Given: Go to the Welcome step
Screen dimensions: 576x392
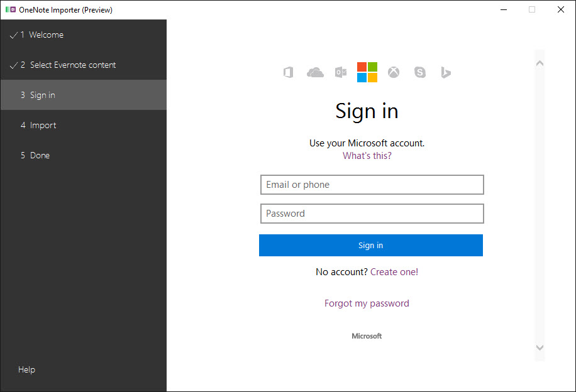Looking at the screenshot, I should (x=46, y=35).
